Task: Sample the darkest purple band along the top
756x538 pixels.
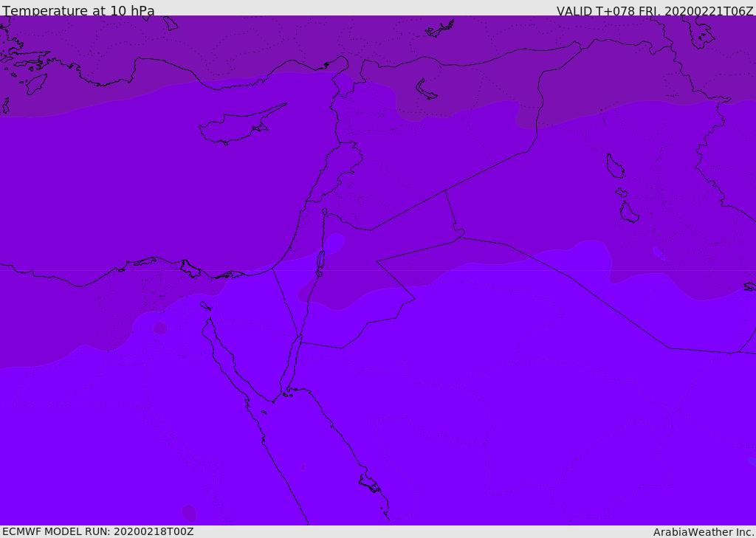Action: pos(221,37)
